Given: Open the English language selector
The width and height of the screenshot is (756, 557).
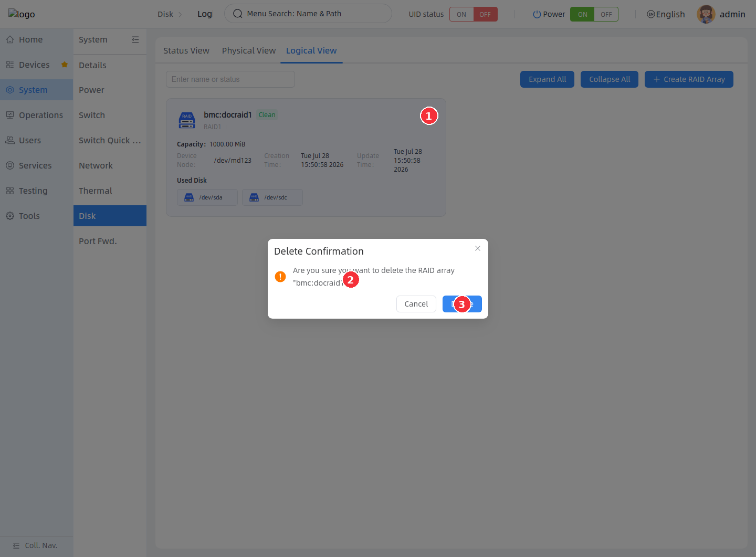Looking at the screenshot, I should pyautogui.click(x=666, y=14).
